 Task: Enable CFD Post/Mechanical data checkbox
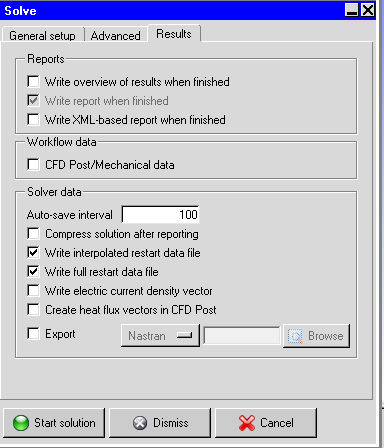click(33, 165)
